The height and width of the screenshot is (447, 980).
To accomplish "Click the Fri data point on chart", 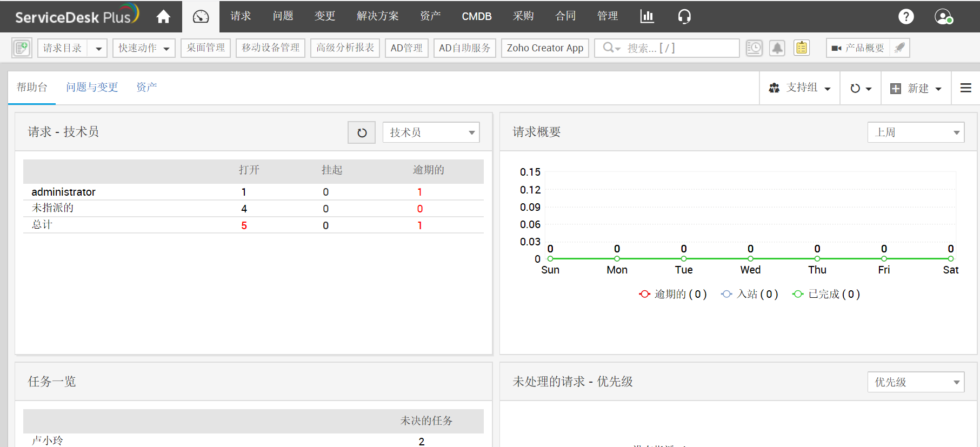I will pyautogui.click(x=884, y=259).
